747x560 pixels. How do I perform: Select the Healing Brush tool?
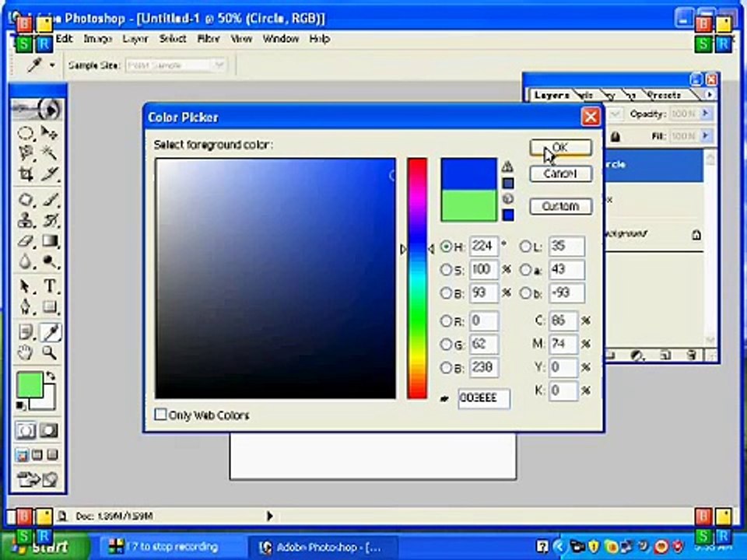pos(25,199)
